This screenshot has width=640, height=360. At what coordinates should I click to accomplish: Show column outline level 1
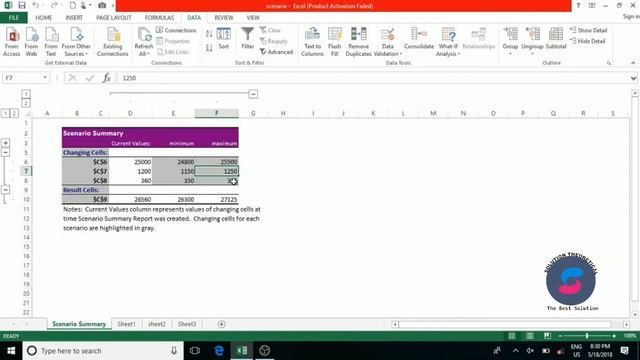[26, 94]
